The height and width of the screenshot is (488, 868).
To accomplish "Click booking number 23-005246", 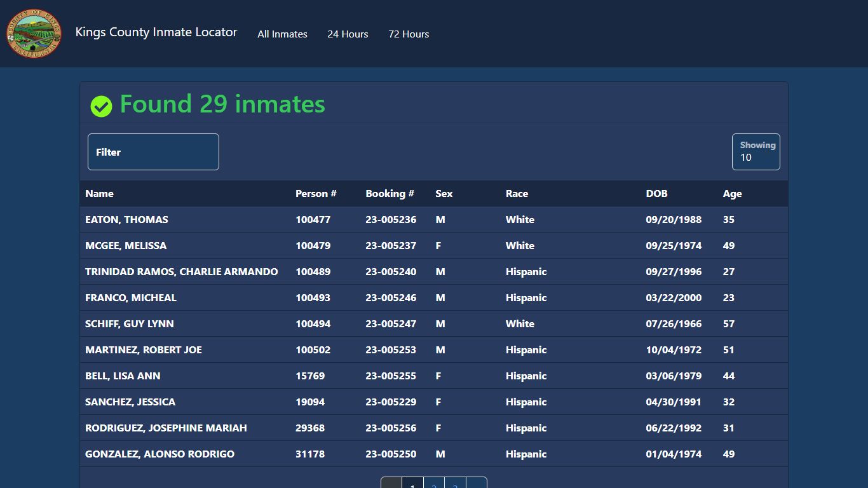I will pos(391,298).
